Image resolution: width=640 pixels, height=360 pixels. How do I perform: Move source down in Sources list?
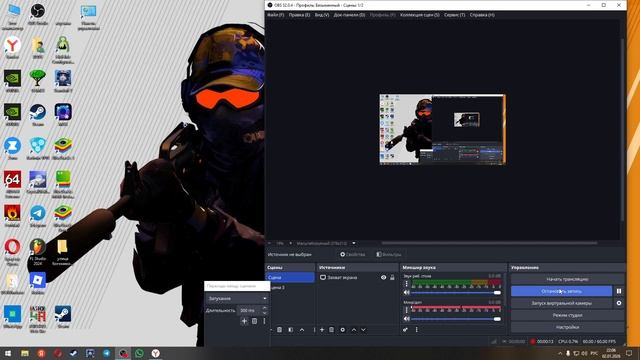point(363,330)
